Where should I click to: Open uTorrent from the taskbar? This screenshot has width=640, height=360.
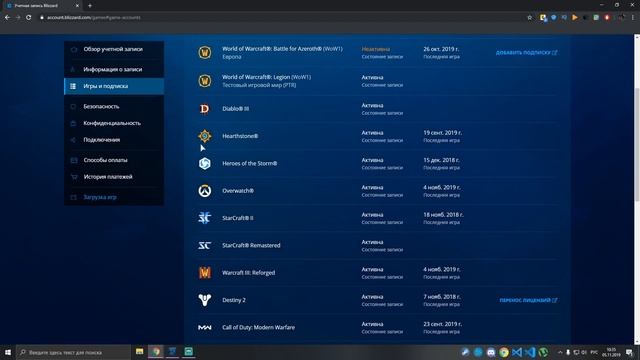tap(543, 352)
